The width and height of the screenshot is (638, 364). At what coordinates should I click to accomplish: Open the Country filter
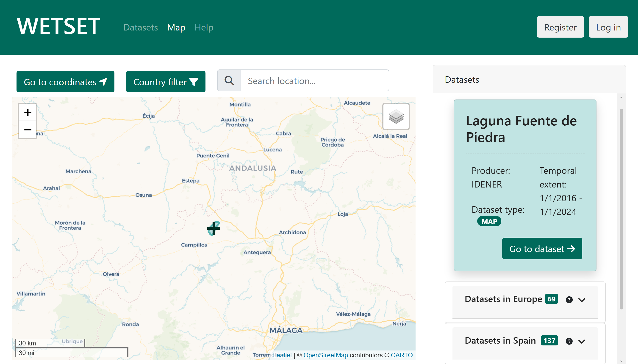click(166, 82)
